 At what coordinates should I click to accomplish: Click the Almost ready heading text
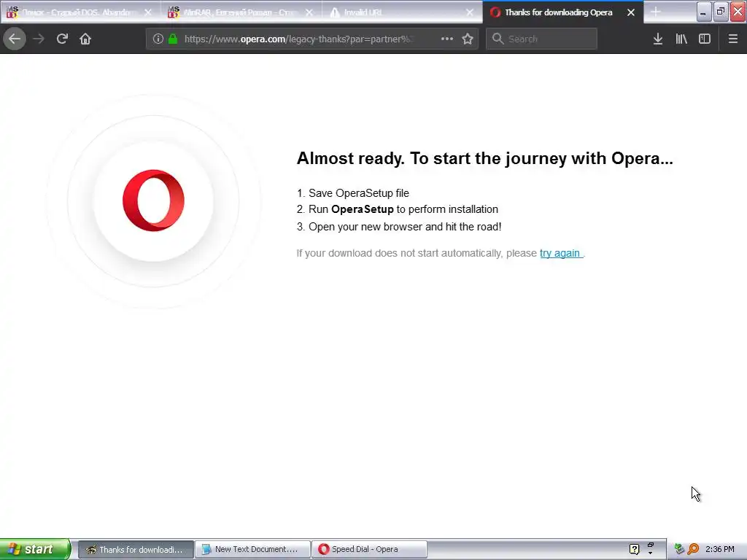[484, 158]
